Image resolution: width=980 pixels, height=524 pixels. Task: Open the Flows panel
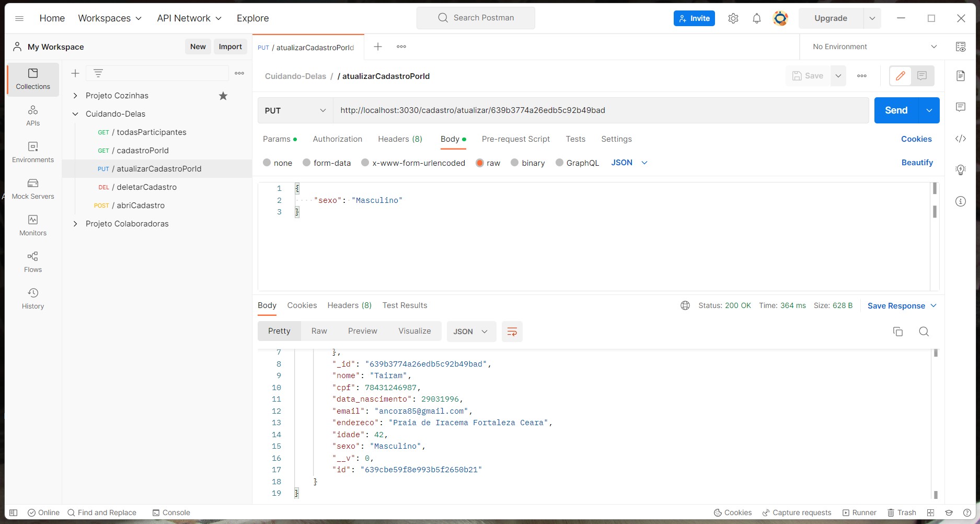32,261
